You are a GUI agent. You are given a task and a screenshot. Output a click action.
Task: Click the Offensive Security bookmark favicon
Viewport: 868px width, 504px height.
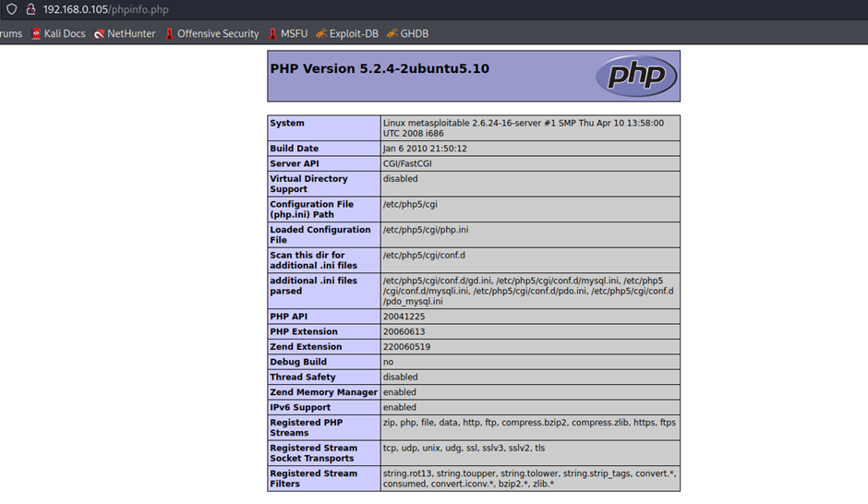pos(169,34)
